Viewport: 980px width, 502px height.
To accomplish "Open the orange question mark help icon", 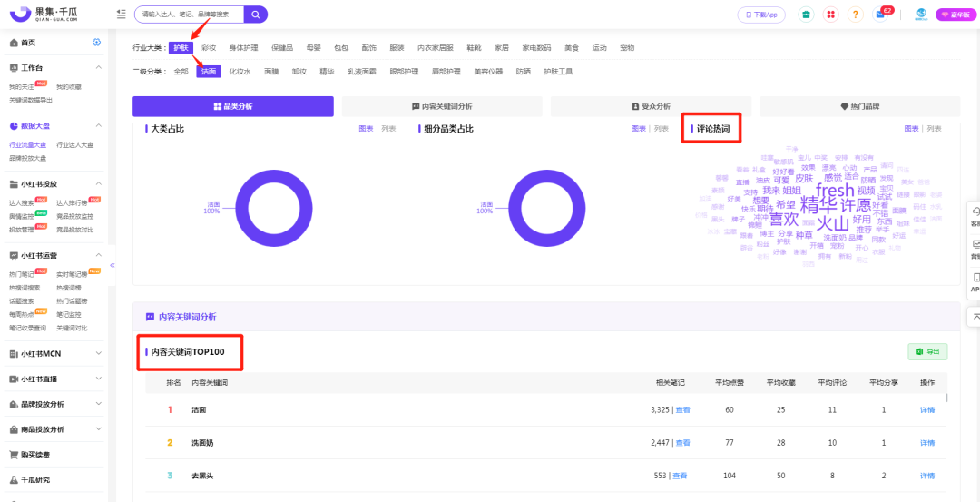I will pyautogui.click(x=855, y=15).
